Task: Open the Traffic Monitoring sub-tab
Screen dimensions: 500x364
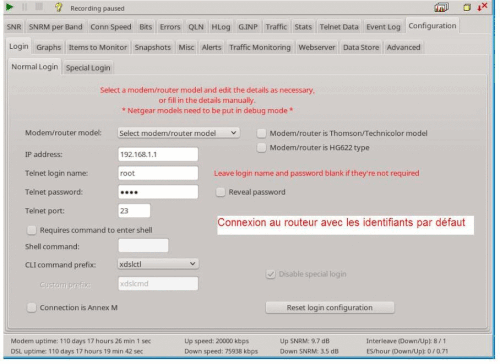Action: point(260,47)
